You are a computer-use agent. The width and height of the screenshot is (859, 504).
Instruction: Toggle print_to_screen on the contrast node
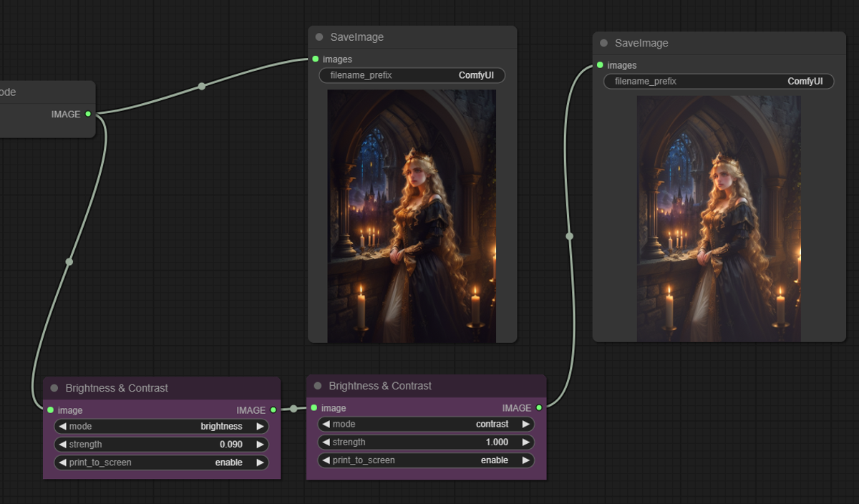426,460
